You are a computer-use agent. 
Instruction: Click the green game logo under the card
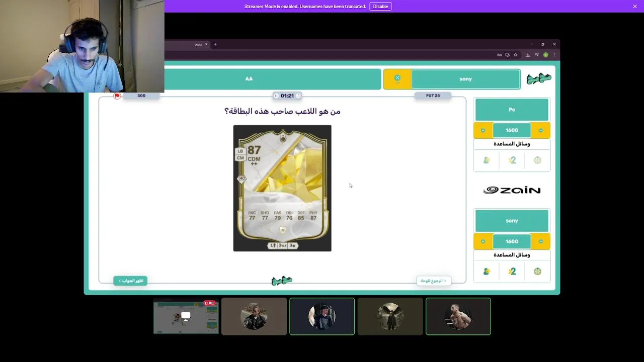(282, 281)
